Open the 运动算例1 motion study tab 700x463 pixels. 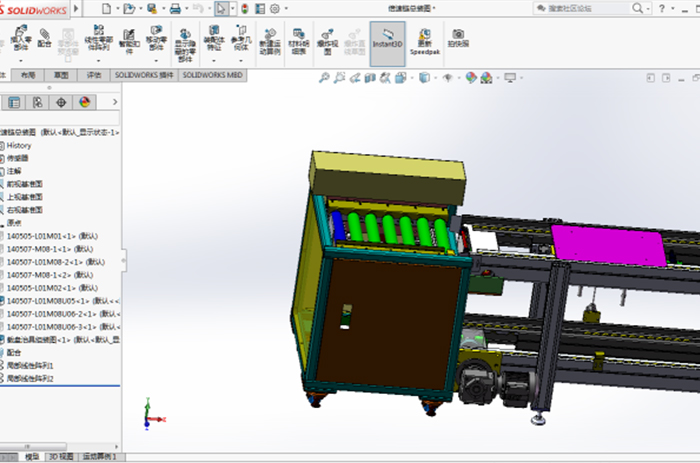(x=99, y=457)
